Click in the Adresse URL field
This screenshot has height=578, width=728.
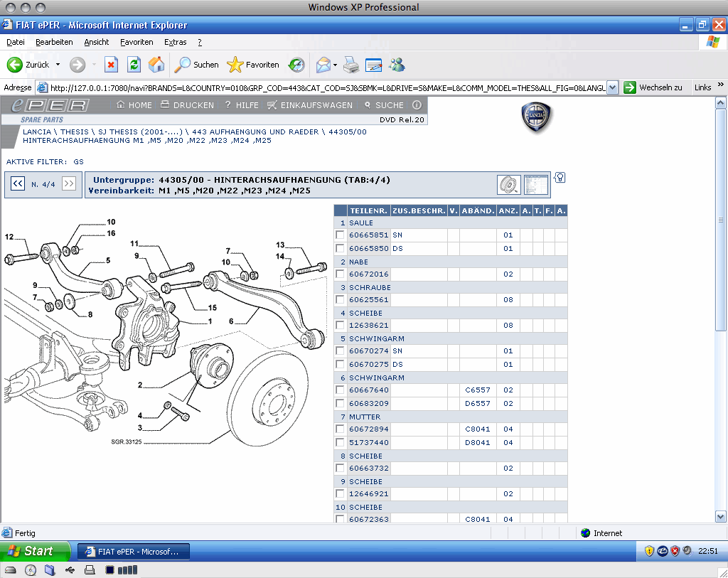[x=321, y=87]
